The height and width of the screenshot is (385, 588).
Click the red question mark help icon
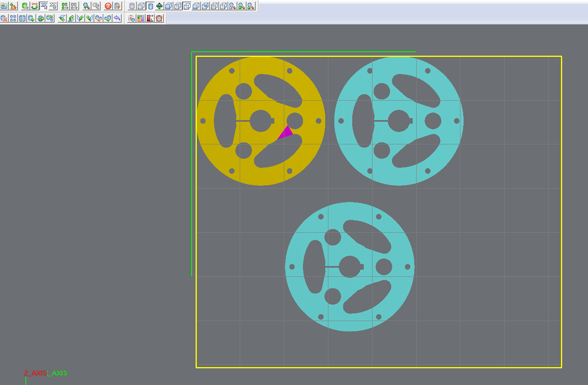click(108, 6)
